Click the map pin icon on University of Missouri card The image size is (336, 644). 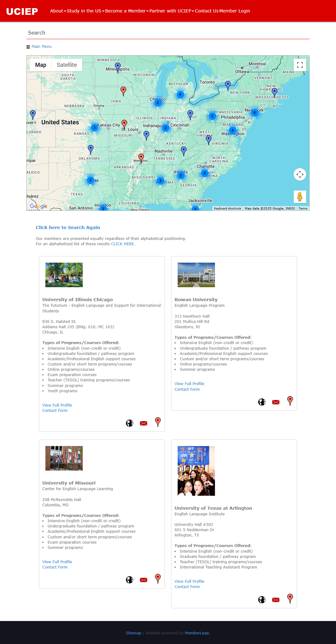click(158, 578)
